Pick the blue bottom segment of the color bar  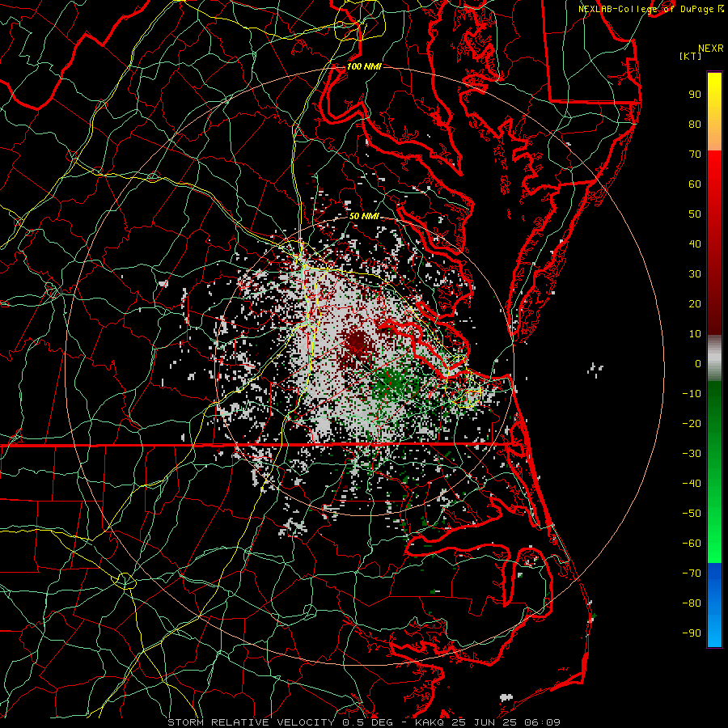(x=714, y=604)
